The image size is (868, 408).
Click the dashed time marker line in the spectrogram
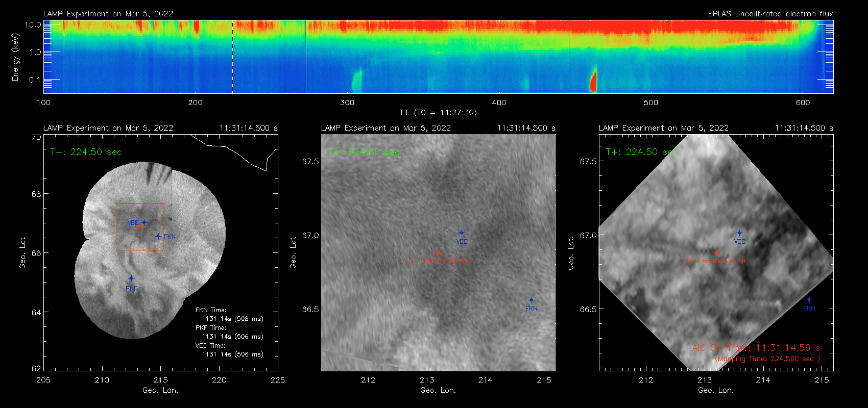coord(233,57)
